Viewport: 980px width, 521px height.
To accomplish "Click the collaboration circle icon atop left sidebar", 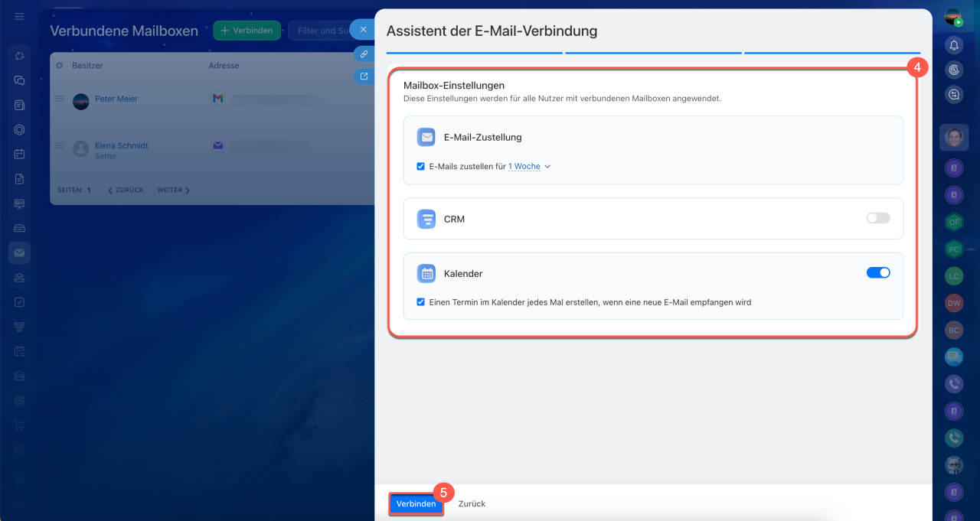I will [20, 56].
